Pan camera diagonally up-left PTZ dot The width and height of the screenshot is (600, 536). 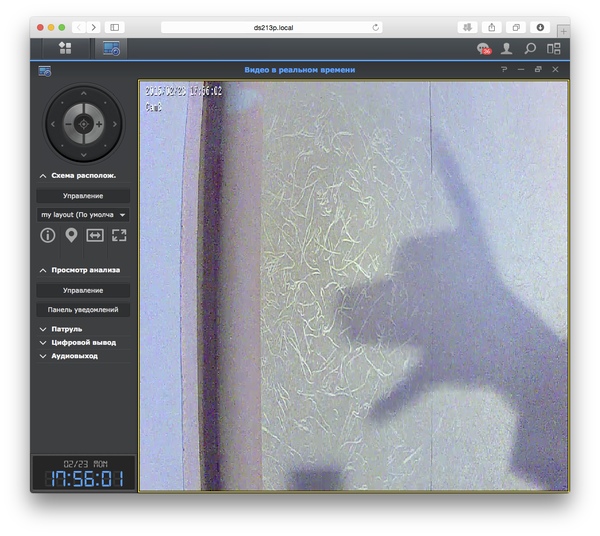(62, 103)
